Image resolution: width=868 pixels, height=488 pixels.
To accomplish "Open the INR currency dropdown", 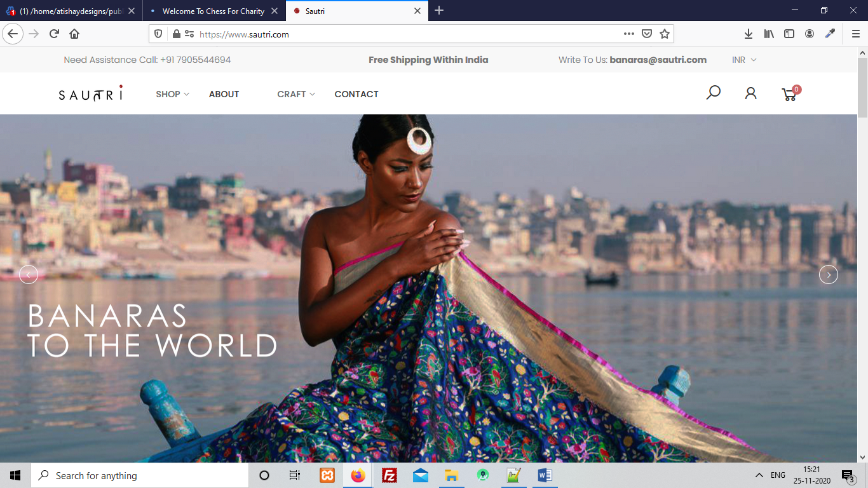I will point(744,60).
